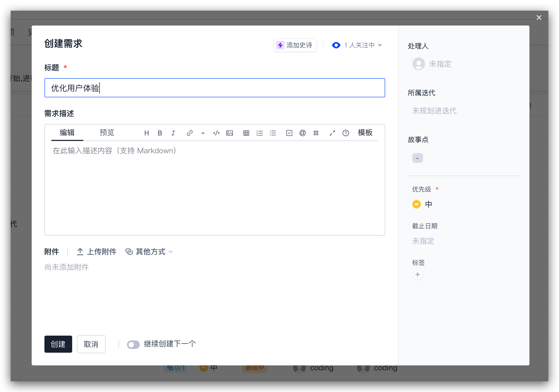
Task: Click the 故事点 label
Action: pyautogui.click(x=418, y=140)
